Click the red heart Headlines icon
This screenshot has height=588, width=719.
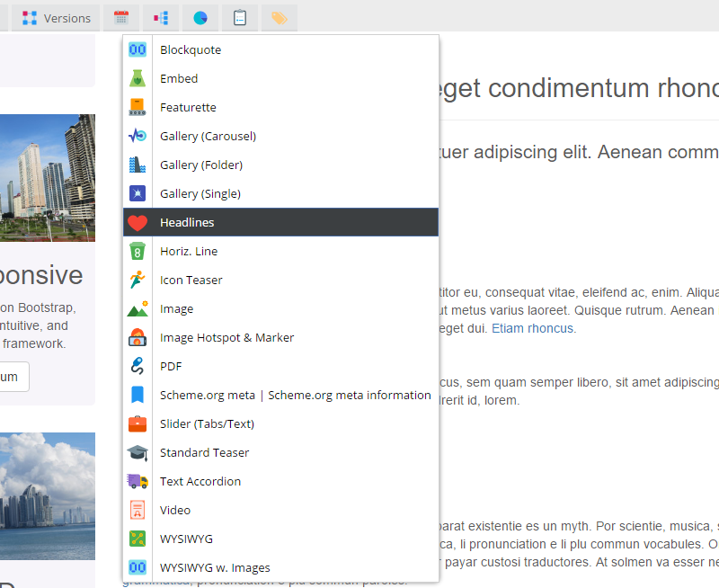pyautogui.click(x=137, y=222)
